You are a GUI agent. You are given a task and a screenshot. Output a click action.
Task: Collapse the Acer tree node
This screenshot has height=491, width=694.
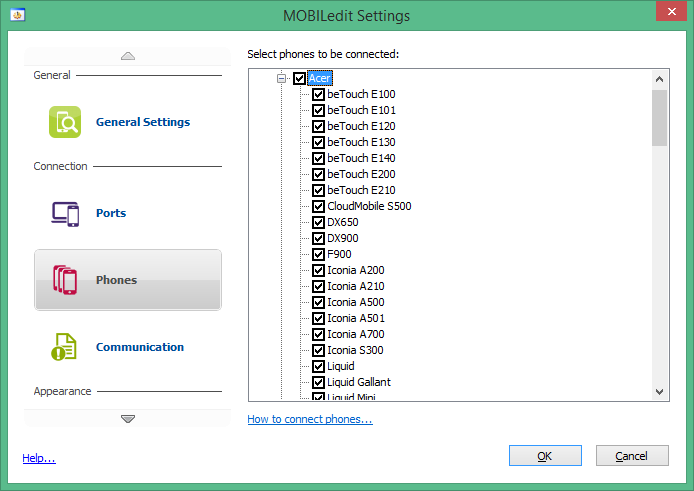(281, 78)
